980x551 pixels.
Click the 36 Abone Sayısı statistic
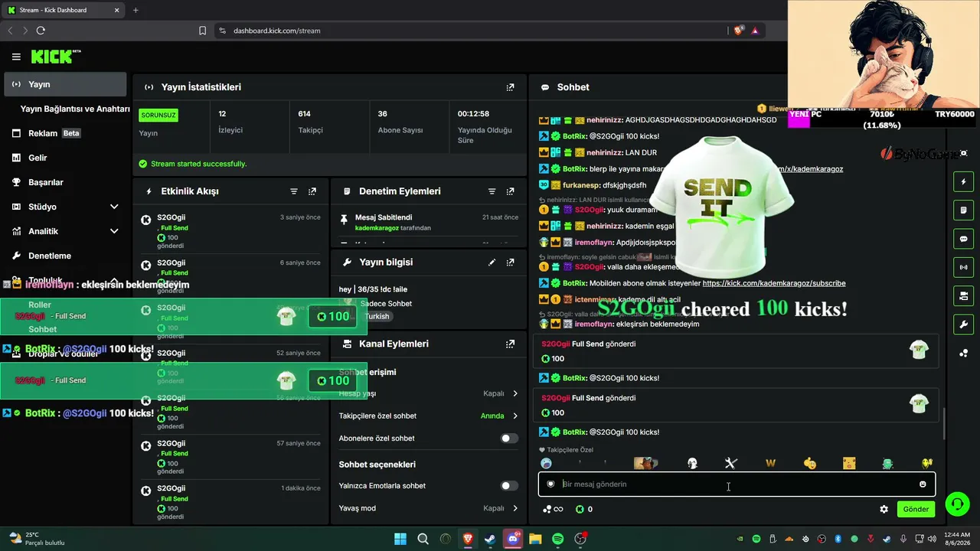pos(400,122)
